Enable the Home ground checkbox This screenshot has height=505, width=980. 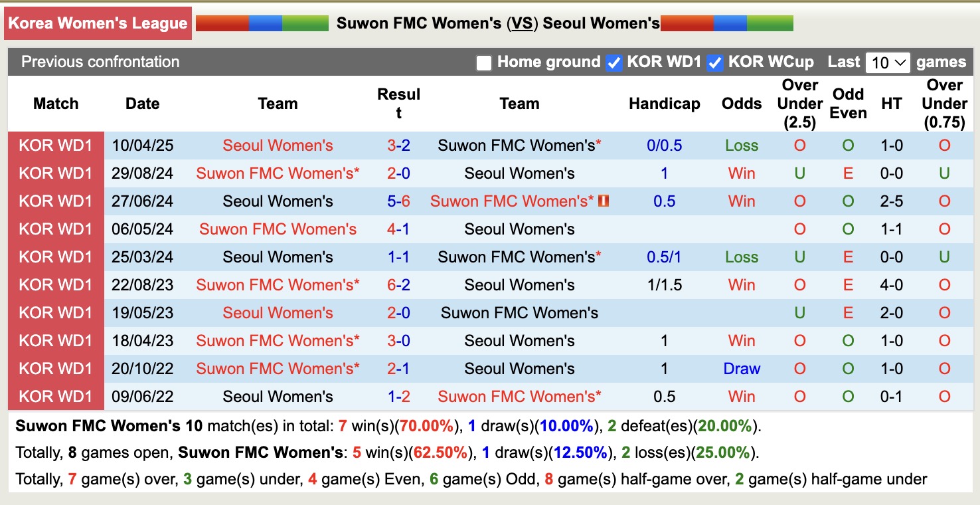[483, 62]
